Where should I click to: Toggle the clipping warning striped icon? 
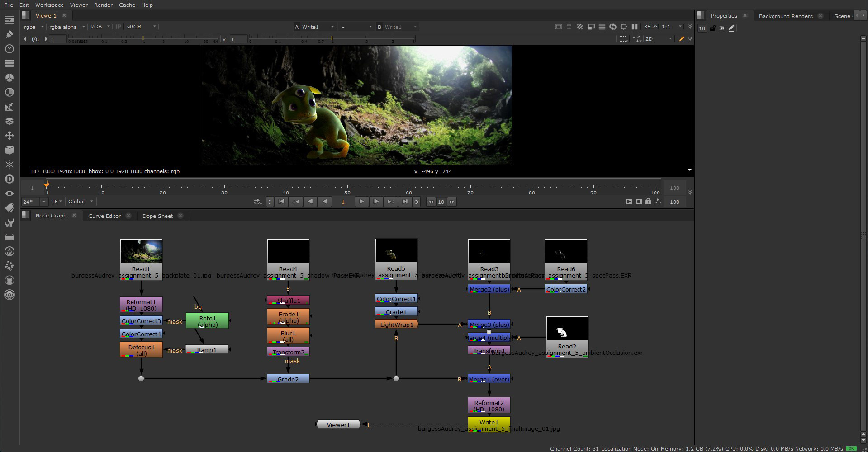pyautogui.click(x=580, y=27)
